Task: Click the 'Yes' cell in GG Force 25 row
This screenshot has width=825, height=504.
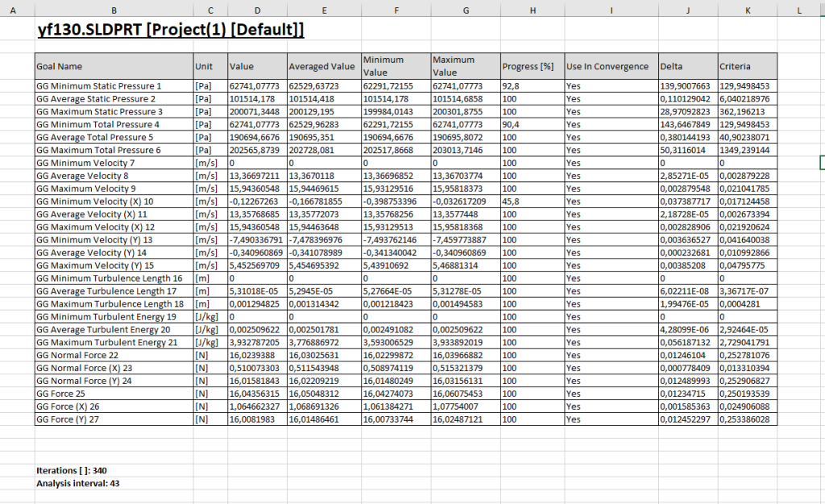Action: [x=611, y=394]
